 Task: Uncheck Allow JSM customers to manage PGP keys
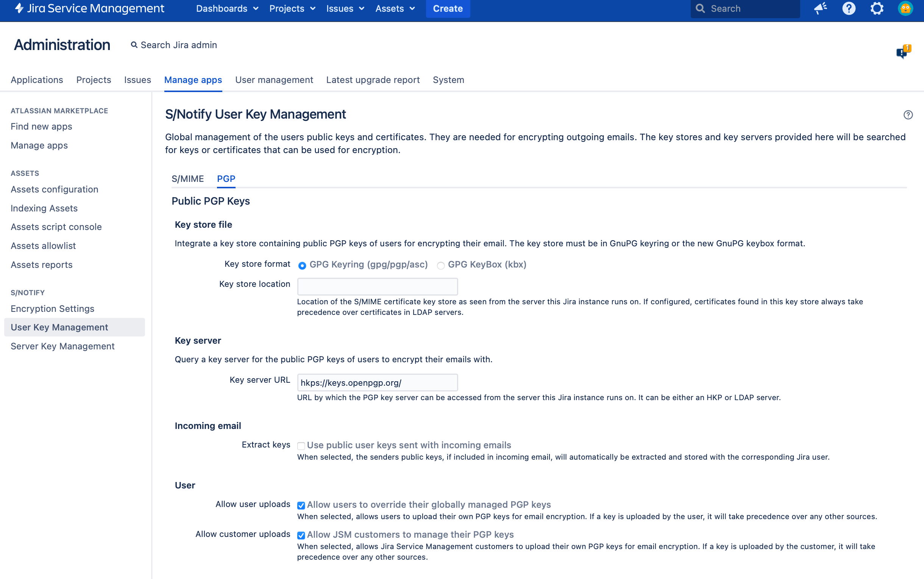pyautogui.click(x=301, y=535)
